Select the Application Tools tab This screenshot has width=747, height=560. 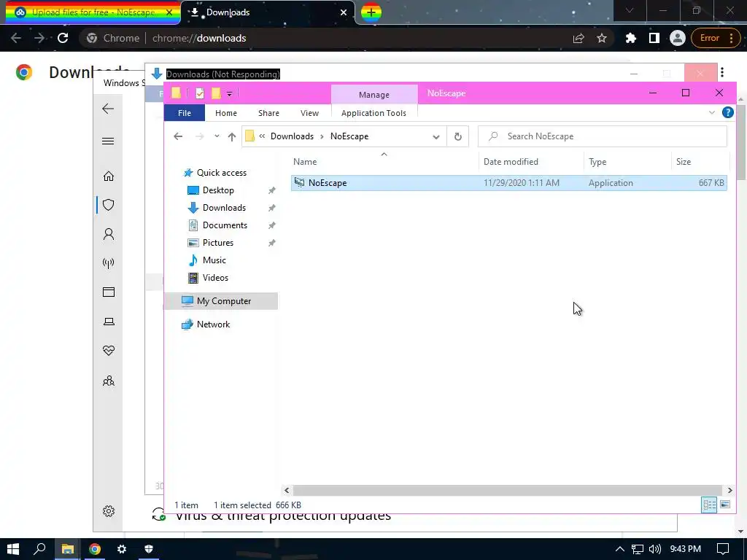pyautogui.click(x=373, y=113)
